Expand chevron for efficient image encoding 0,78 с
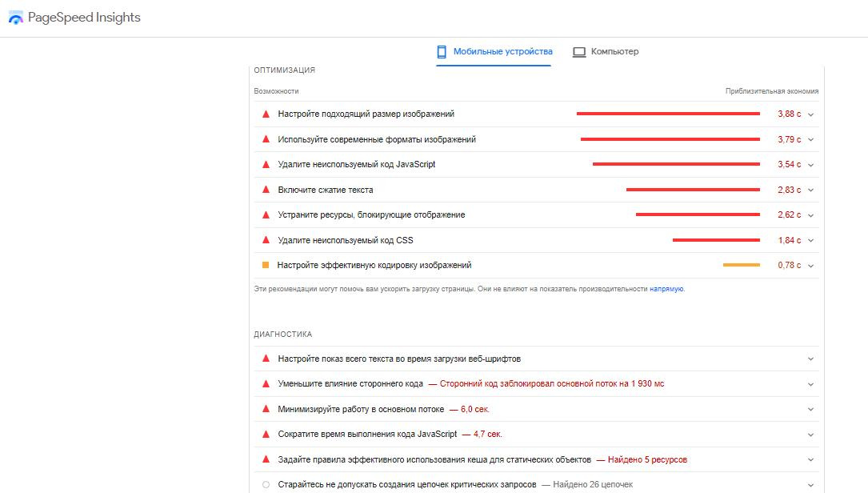The height and width of the screenshot is (493, 868). point(810,266)
